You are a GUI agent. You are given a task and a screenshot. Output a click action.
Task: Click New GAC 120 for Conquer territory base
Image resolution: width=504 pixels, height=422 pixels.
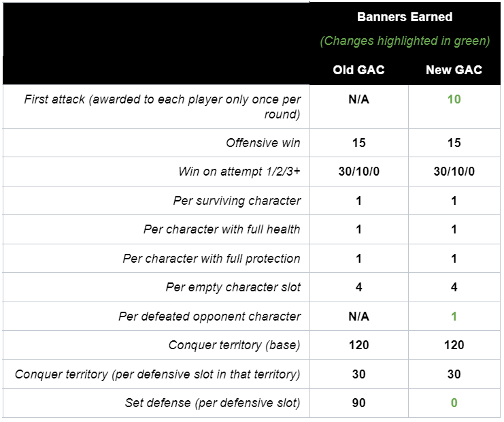454,345
